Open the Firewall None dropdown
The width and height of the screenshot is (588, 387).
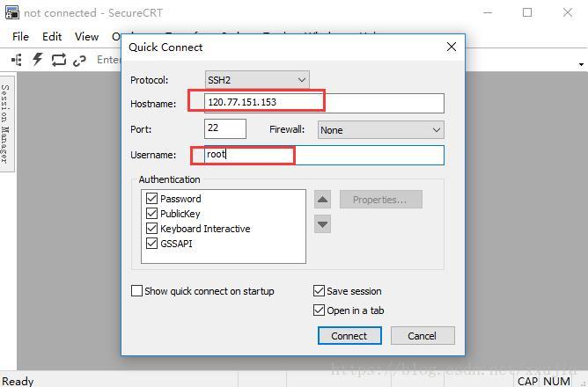point(381,130)
